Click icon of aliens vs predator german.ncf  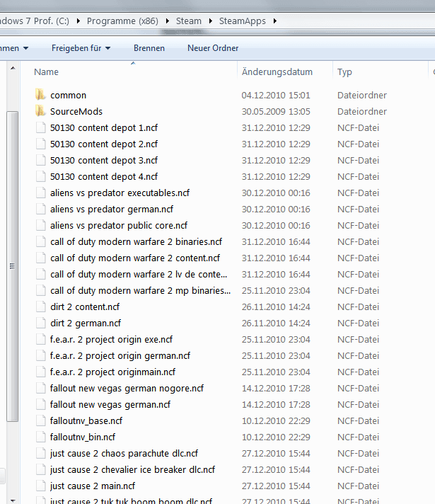point(40,209)
